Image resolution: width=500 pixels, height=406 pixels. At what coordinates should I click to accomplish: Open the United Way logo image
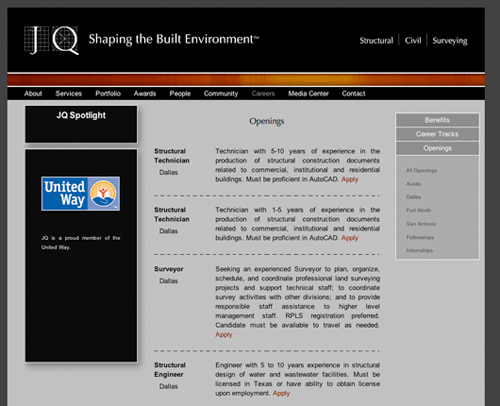point(80,194)
